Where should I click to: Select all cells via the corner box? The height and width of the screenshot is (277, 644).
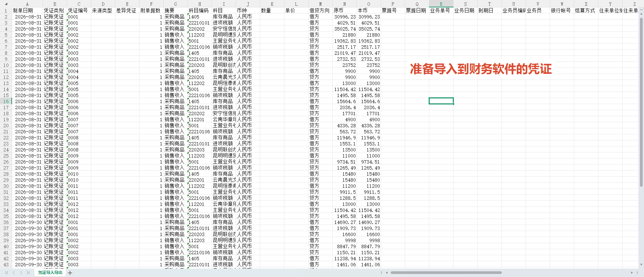(6, 4)
